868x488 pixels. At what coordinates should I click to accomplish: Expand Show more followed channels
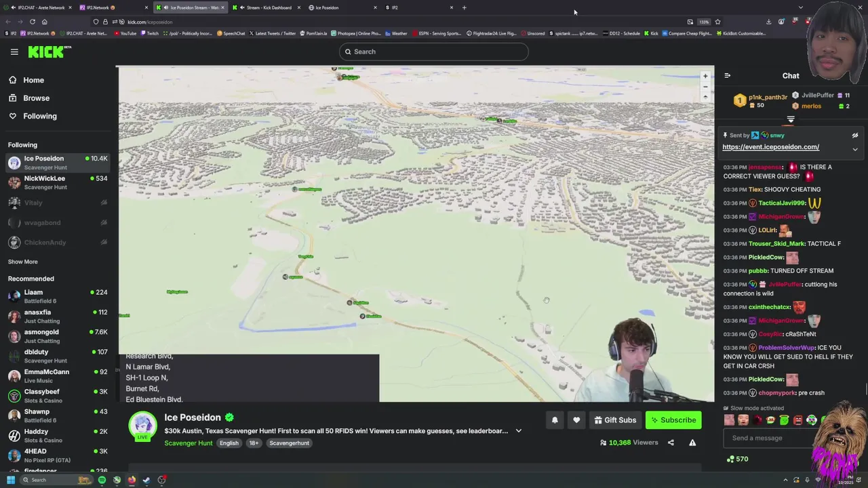[23, 262]
